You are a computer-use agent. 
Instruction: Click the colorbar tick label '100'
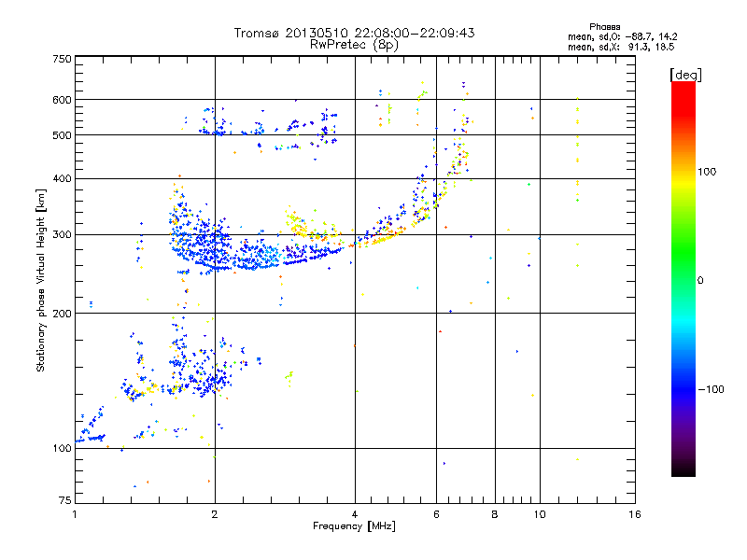[x=707, y=172]
